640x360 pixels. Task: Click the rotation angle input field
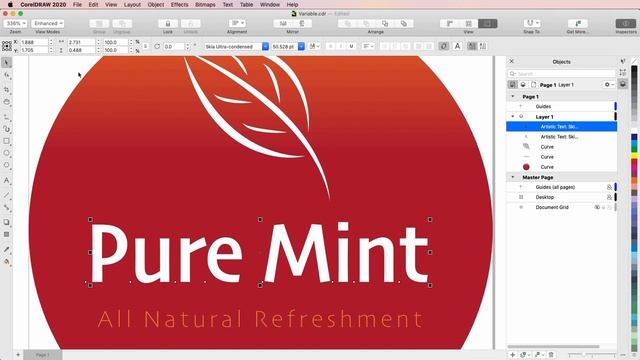tap(174, 47)
